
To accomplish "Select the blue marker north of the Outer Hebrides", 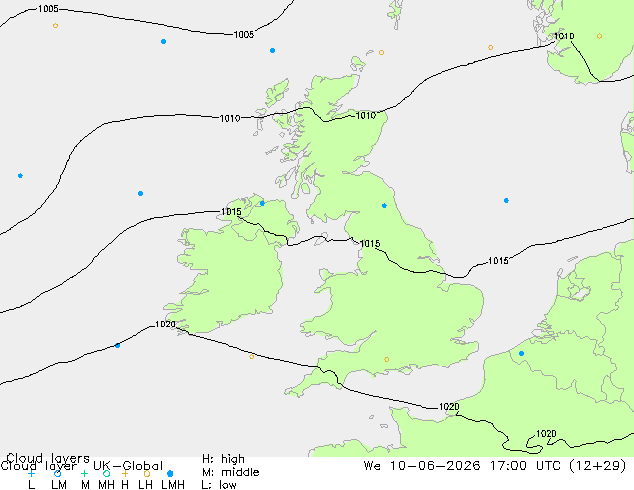I will [273, 51].
